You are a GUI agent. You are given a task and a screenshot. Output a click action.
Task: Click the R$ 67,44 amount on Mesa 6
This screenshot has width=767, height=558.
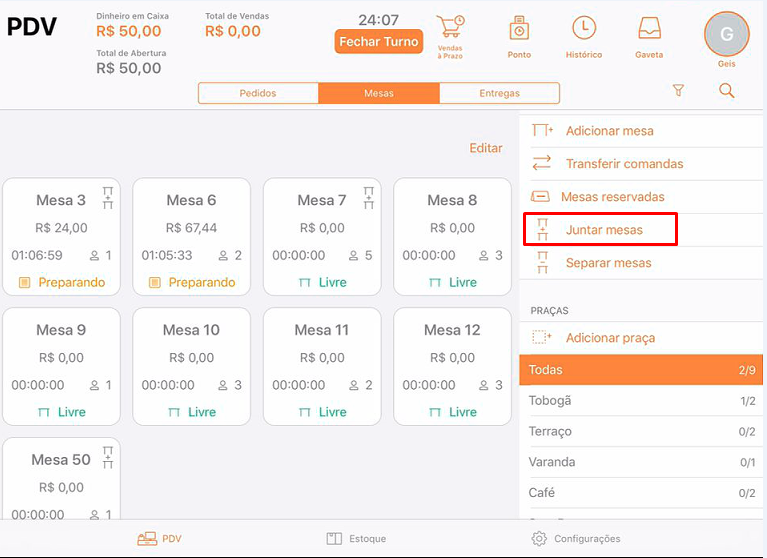191,228
